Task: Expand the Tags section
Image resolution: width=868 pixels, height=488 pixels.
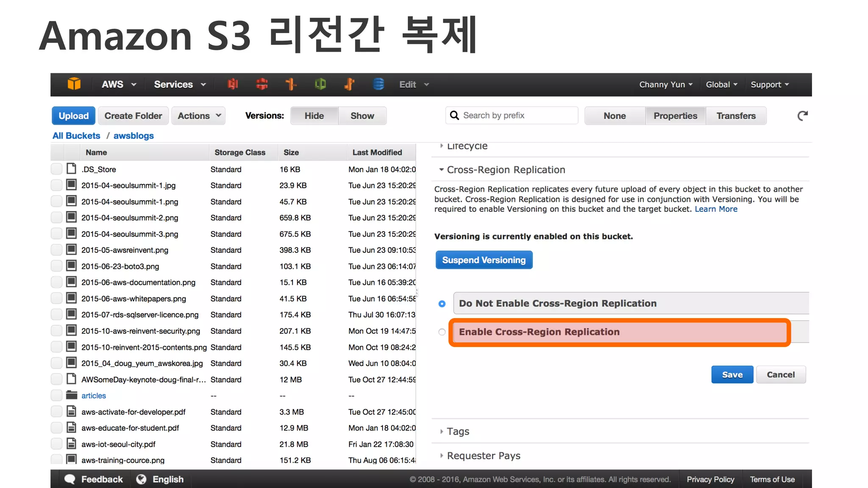Action: click(x=458, y=431)
